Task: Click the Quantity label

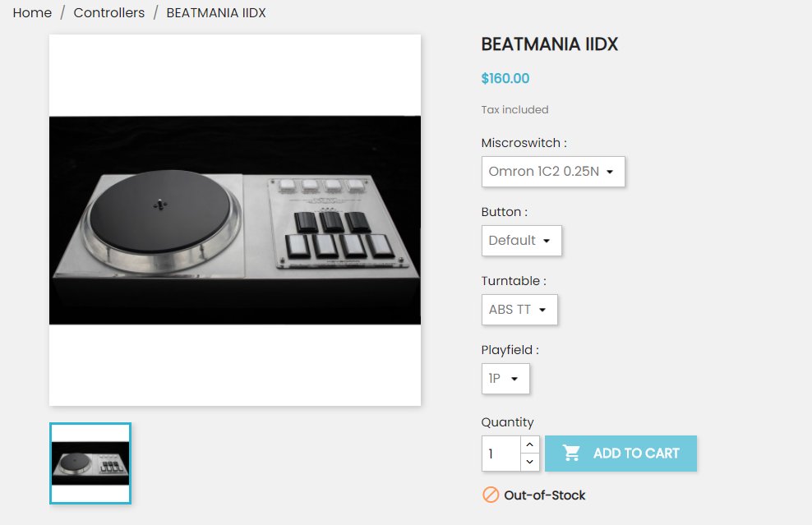Action: click(x=507, y=422)
